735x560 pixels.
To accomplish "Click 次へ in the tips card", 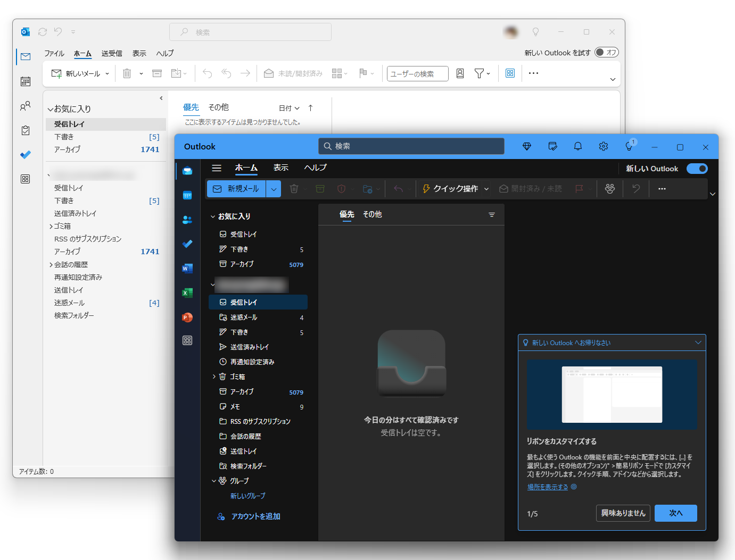I will point(675,513).
